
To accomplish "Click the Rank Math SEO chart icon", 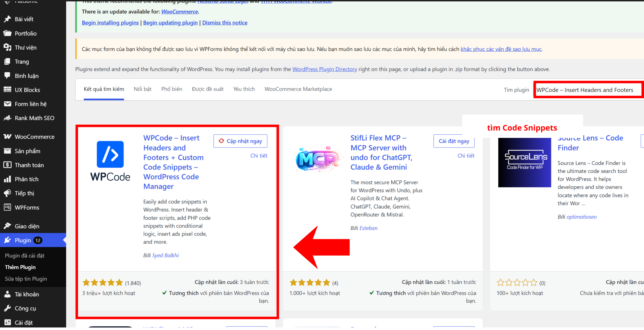I will click(7, 118).
